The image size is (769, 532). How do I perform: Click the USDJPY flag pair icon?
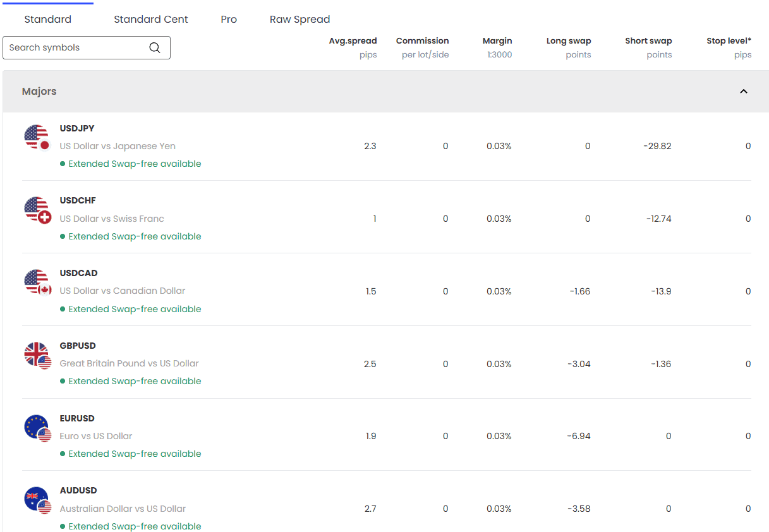pyautogui.click(x=37, y=137)
